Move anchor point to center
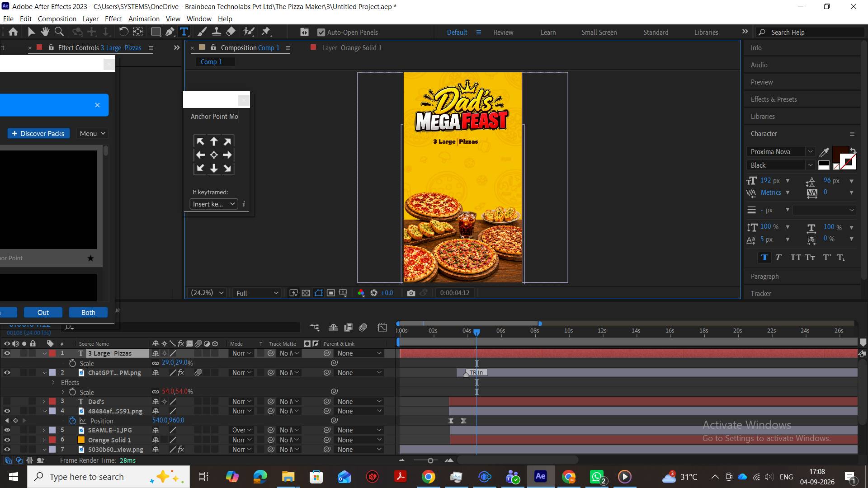The width and height of the screenshot is (868, 488). [x=214, y=155]
